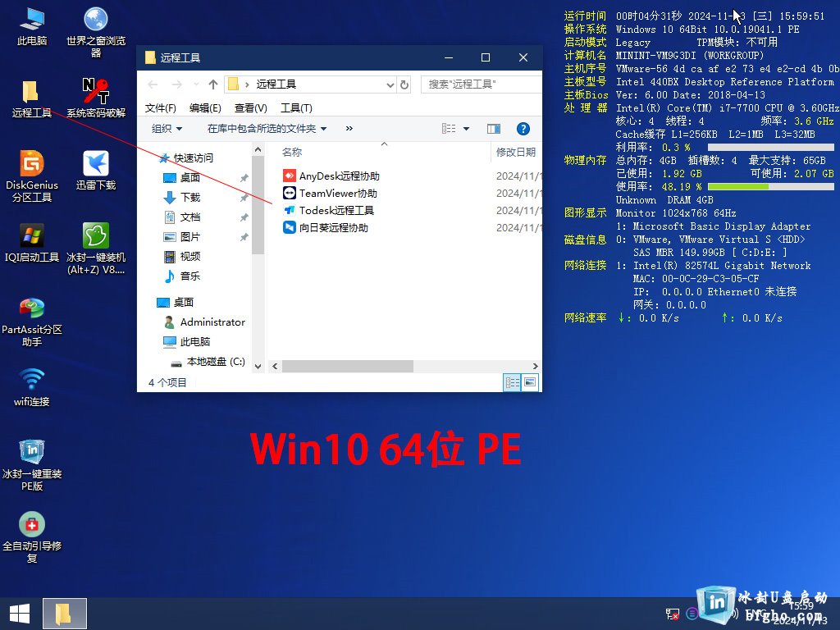Click the 搜索"远程工具" search box

tap(481, 84)
